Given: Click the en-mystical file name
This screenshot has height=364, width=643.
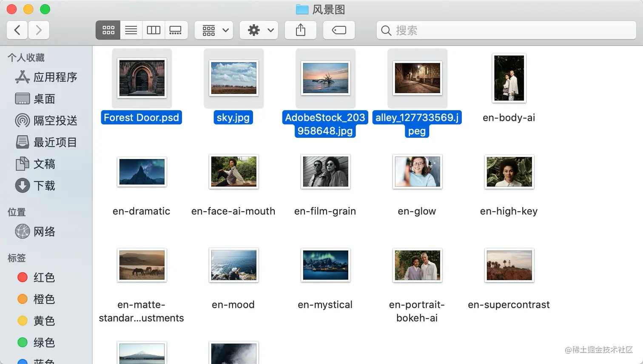Looking at the screenshot, I should [x=325, y=304].
